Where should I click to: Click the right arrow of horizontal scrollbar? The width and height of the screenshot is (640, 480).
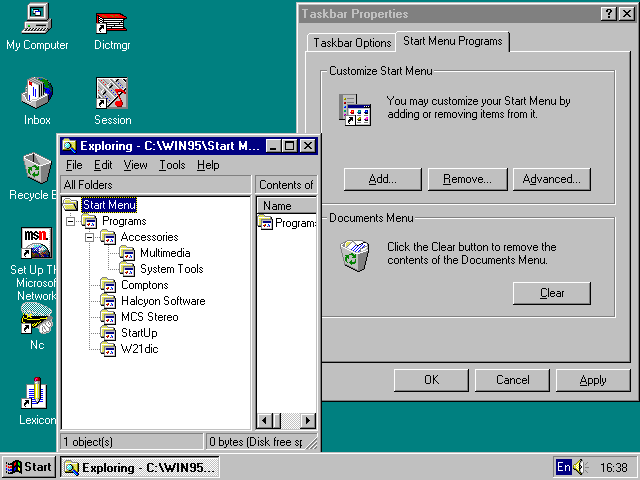(x=308, y=421)
